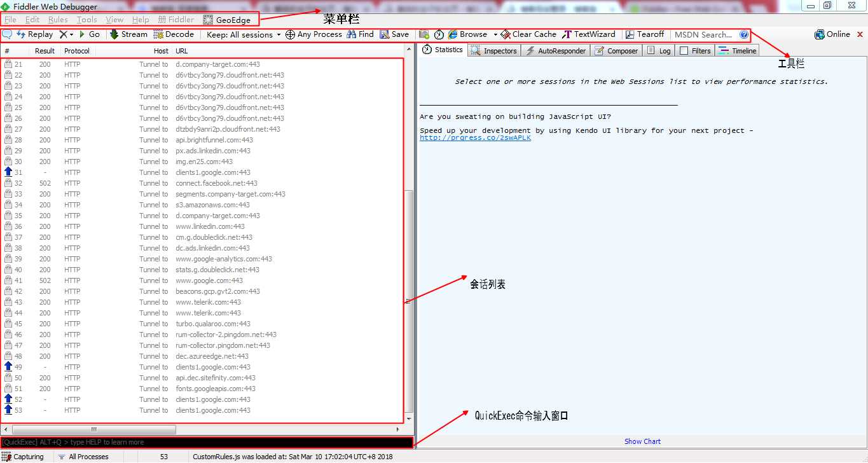
Task: Open the Remove sessions X dropdown
Action: pos(66,34)
